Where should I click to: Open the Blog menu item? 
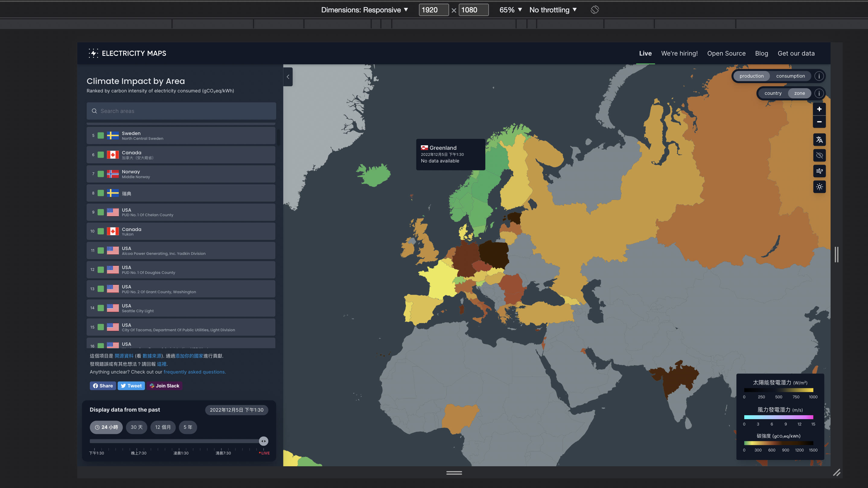tap(761, 53)
